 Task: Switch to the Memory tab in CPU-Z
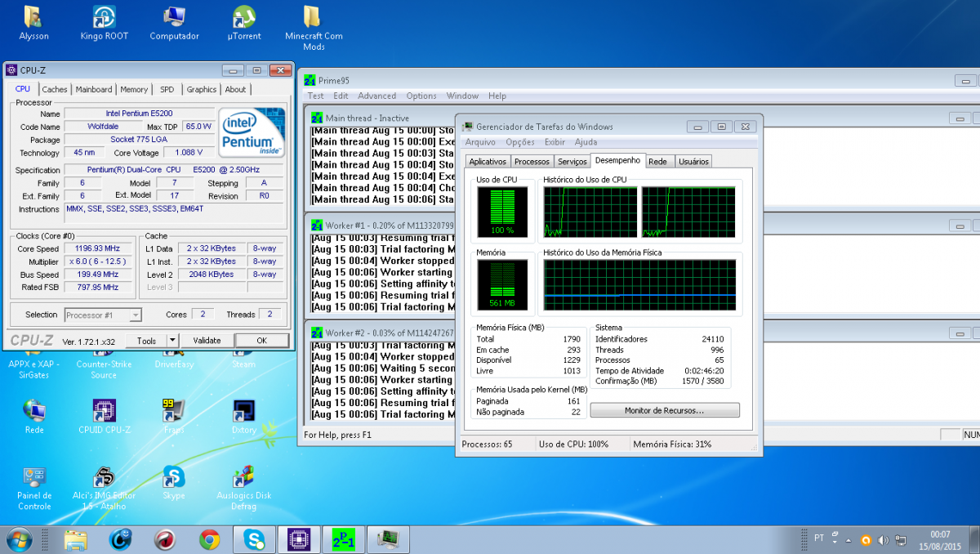(134, 90)
